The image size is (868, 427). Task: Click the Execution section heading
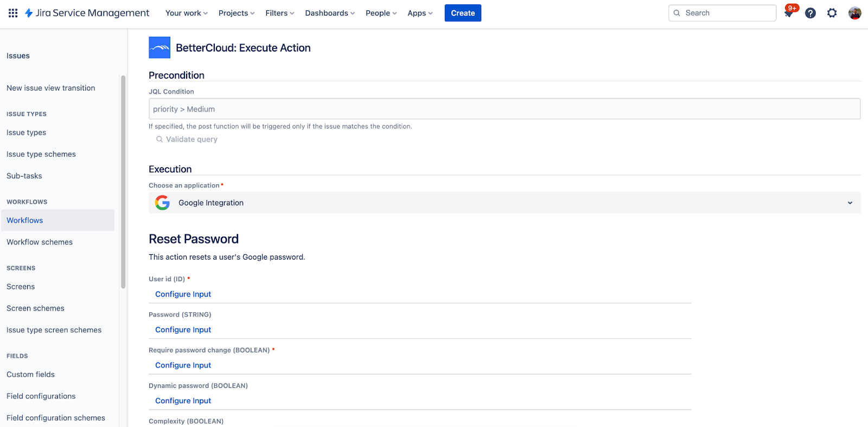pos(170,169)
